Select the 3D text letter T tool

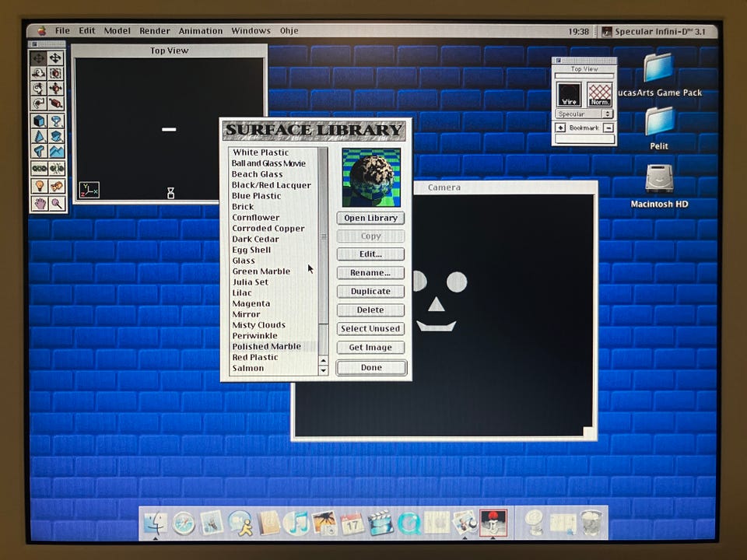coord(39,152)
